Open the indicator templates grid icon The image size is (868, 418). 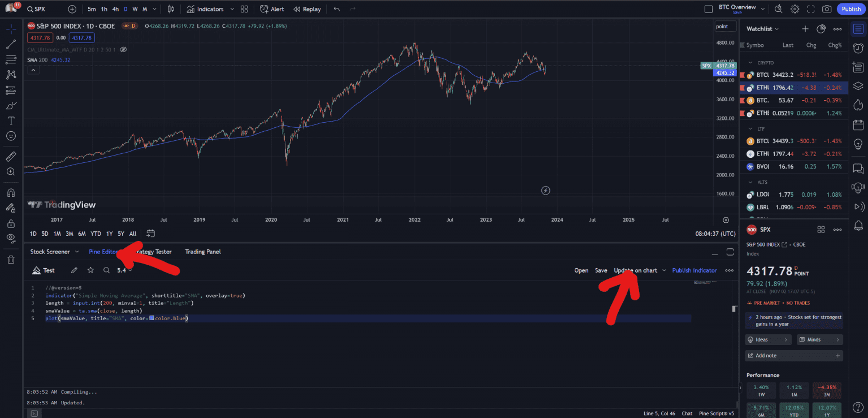pyautogui.click(x=244, y=8)
